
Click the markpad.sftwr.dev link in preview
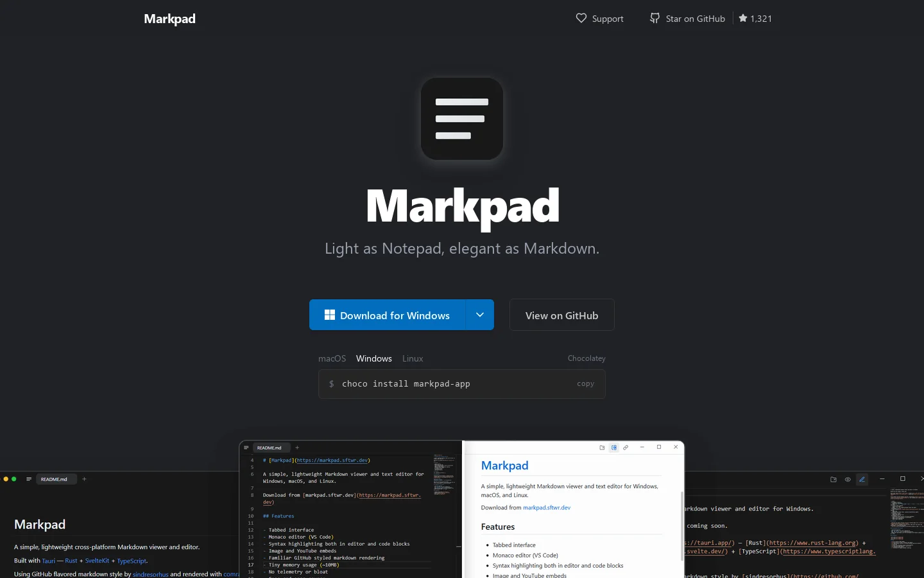pyautogui.click(x=547, y=507)
